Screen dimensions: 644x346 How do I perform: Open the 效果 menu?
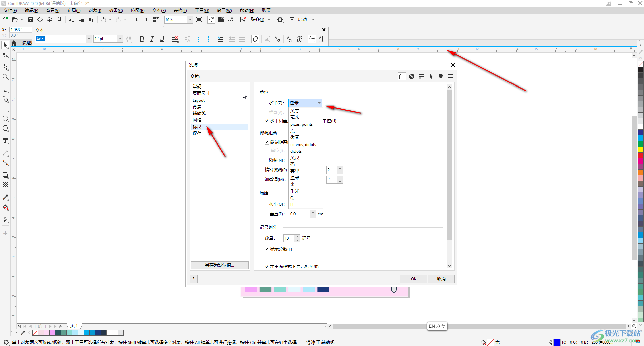coord(116,10)
